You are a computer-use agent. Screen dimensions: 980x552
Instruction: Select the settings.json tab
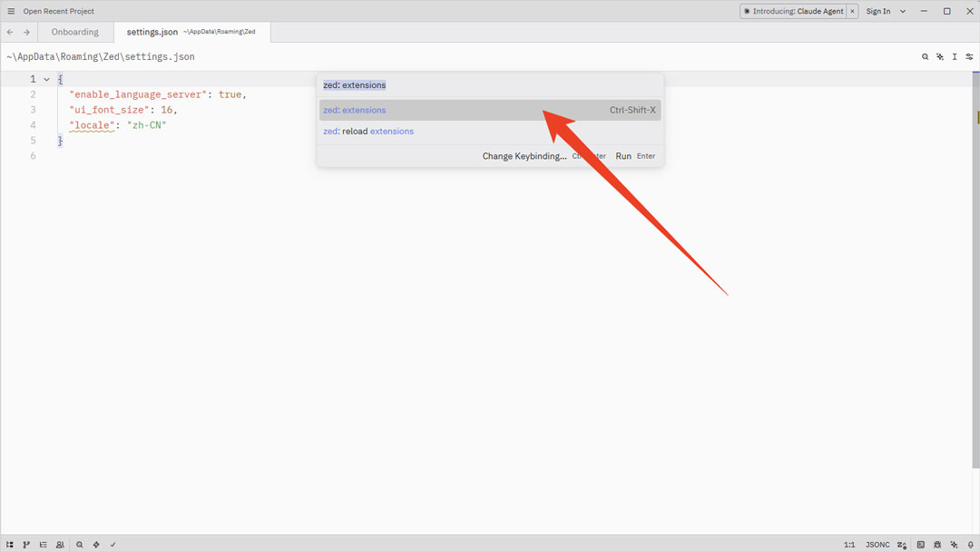coord(191,32)
